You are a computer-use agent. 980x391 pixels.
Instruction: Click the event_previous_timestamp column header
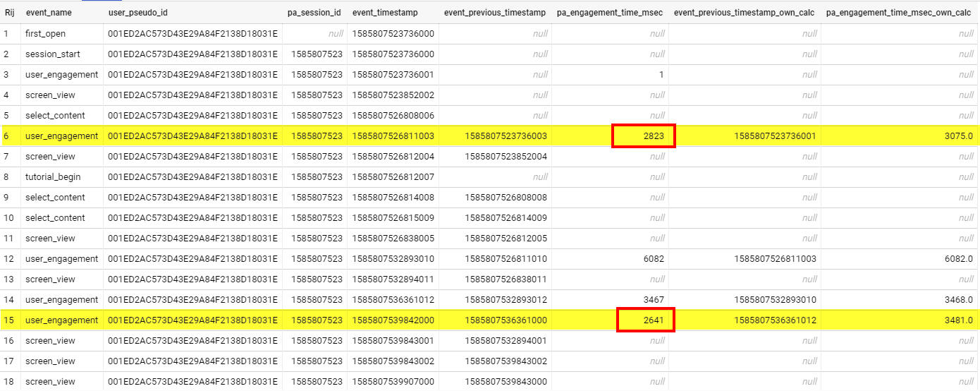coord(495,13)
